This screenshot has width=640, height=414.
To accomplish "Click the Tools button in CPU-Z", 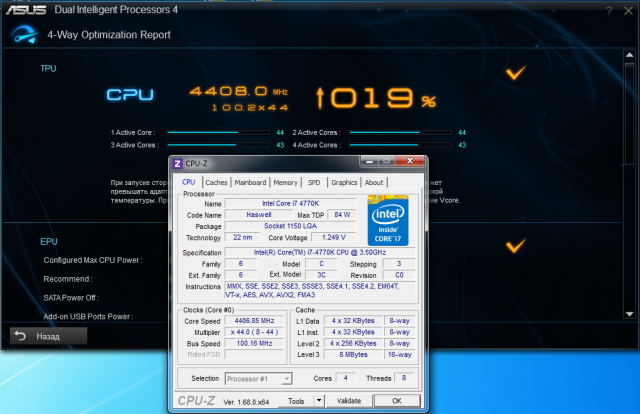I will tap(296, 401).
